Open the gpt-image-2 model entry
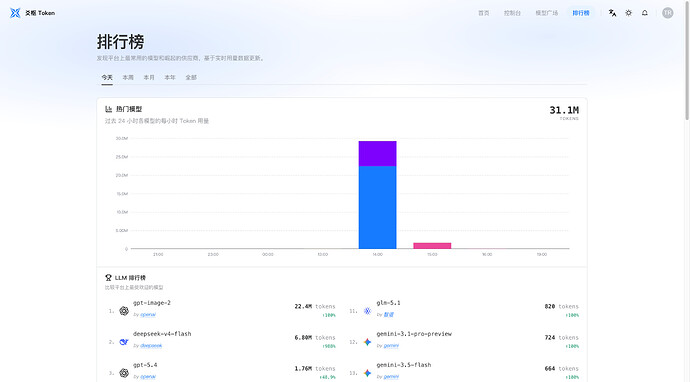The width and height of the screenshot is (690, 382). point(152,303)
